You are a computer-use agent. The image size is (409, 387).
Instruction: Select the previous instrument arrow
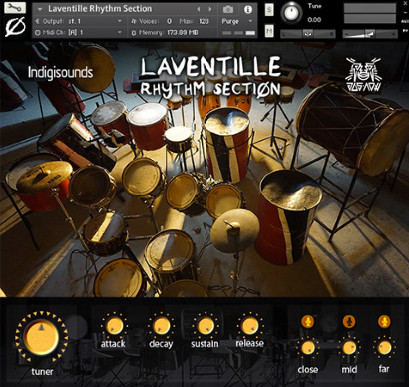(x=199, y=9)
